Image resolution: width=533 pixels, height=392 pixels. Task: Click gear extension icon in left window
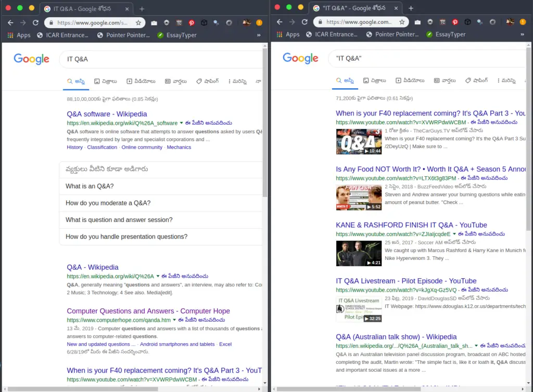coord(167,23)
